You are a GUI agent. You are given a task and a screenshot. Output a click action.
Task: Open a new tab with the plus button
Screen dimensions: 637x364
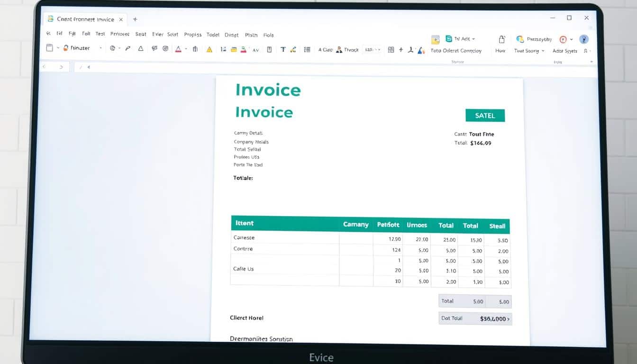(135, 19)
